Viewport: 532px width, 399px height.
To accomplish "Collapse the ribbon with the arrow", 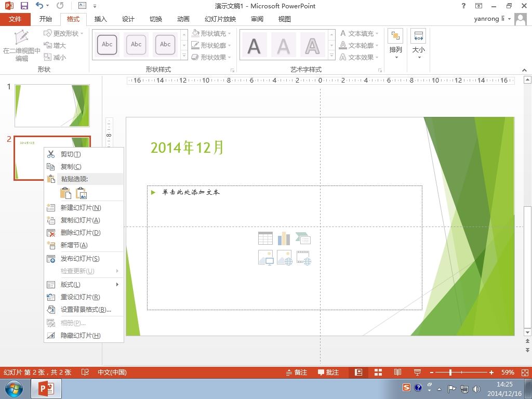I will tap(525, 70).
